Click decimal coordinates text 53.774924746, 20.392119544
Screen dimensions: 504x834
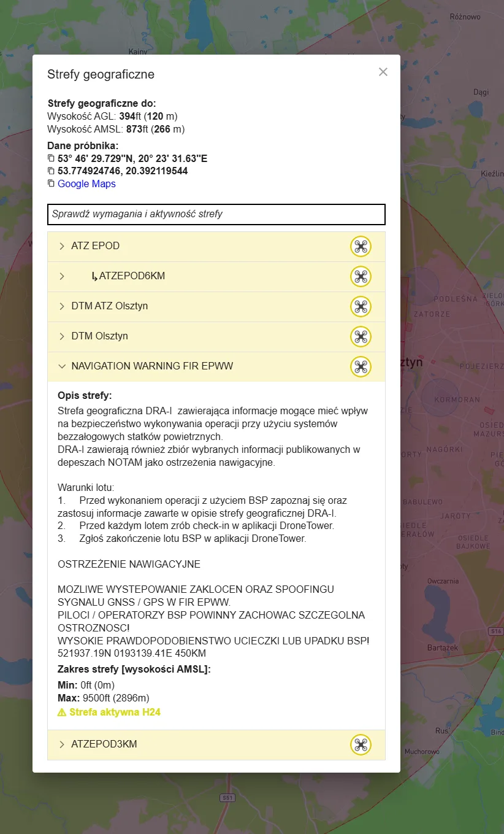[x=123, y=171]
